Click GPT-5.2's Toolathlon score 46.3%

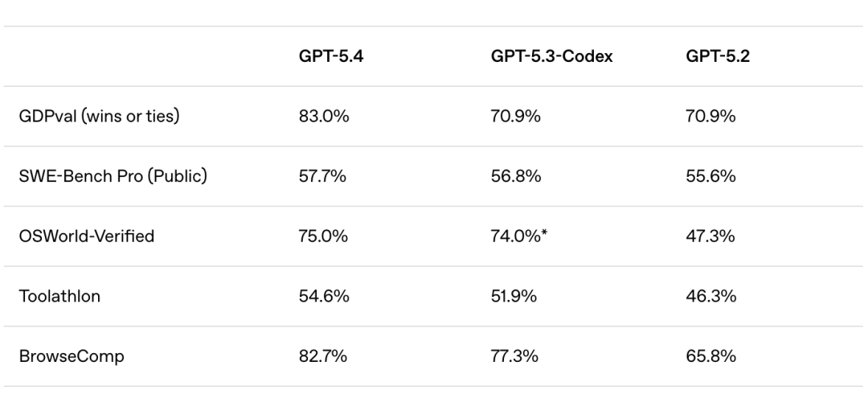click(710, 296)
